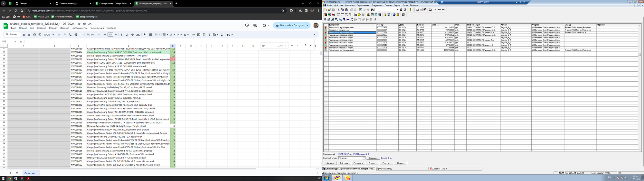This screenshot has height=181, width=644.
Task: Open the zoom 100% dropdown in Sheets
Action: pyautogui.click(x=49, y=35)
